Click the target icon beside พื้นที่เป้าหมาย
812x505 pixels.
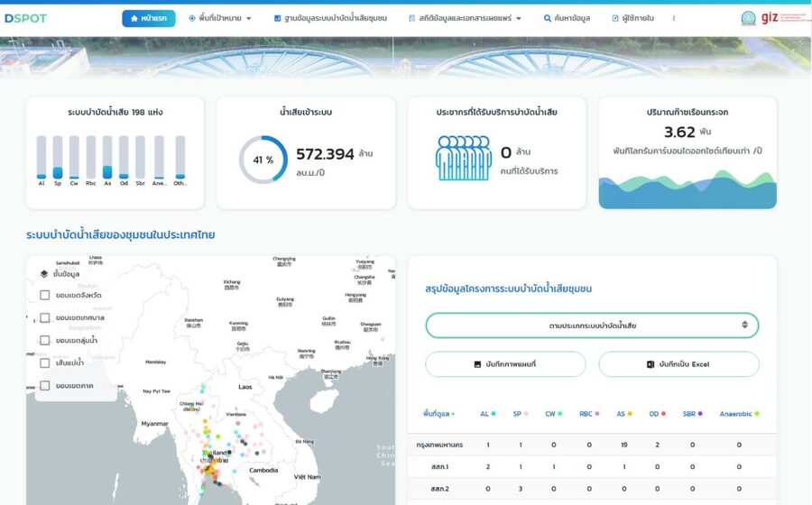(192, 18)
